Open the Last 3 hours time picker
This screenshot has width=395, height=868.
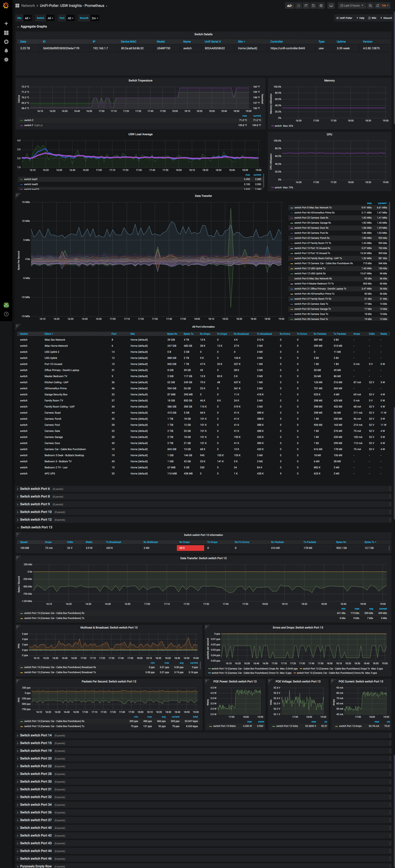pyautogui.click(x=352, y=6)
